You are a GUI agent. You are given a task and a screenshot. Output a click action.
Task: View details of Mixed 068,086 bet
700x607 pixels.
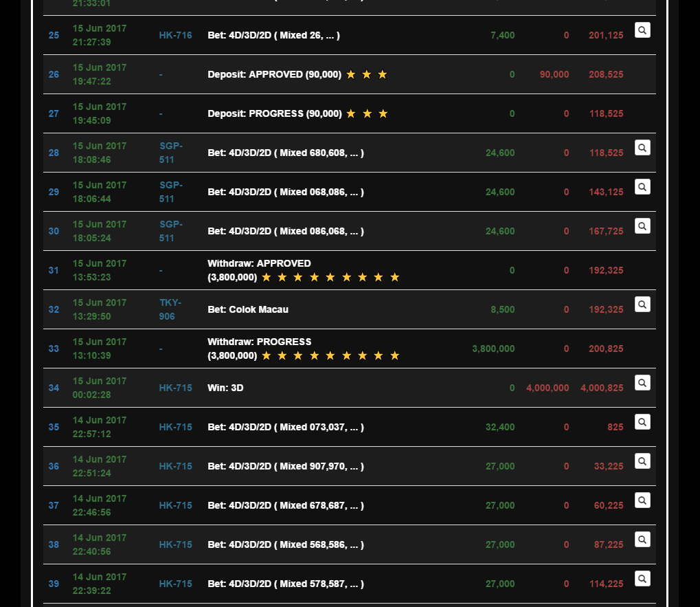tap(642, 186)
